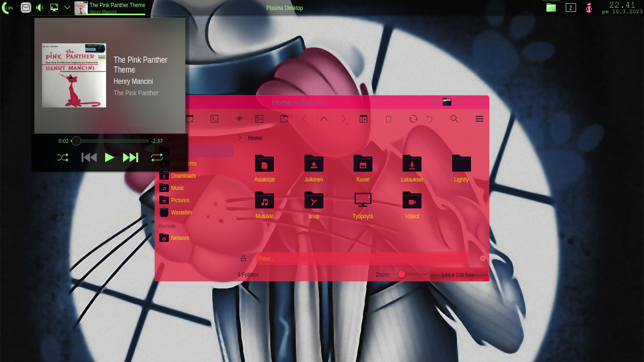Seek using the track position slider
The height and width of the screenshot is (362, 644).
110,141
